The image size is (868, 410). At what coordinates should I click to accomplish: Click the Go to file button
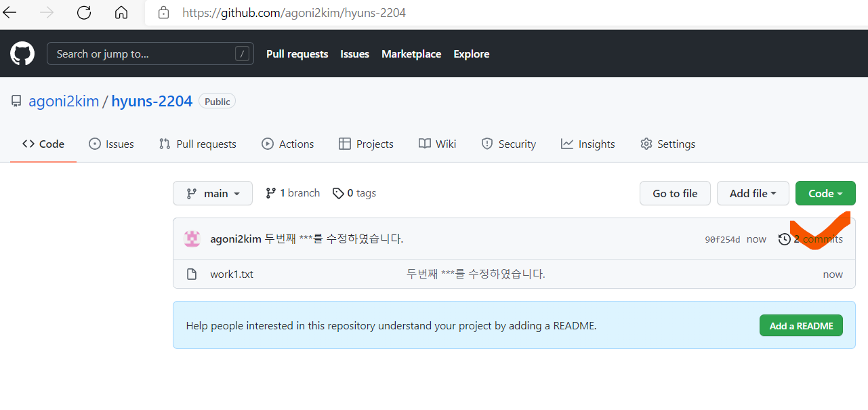tap(675, 193)
